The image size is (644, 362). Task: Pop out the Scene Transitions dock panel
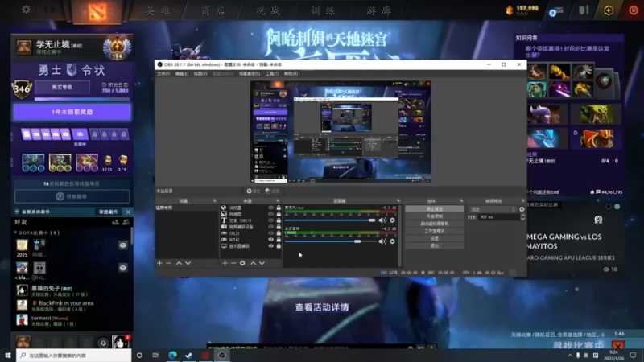(522, 200)
